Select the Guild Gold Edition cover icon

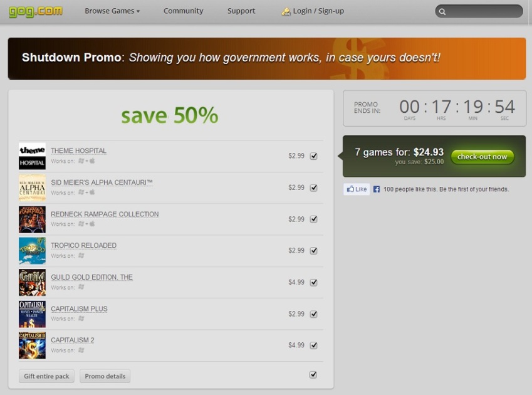32,282
